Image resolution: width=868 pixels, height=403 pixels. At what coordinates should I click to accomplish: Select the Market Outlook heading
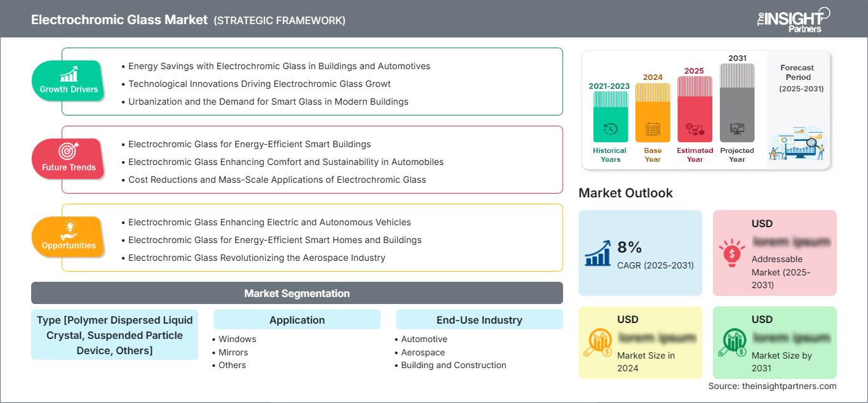[x=626, y=193]
